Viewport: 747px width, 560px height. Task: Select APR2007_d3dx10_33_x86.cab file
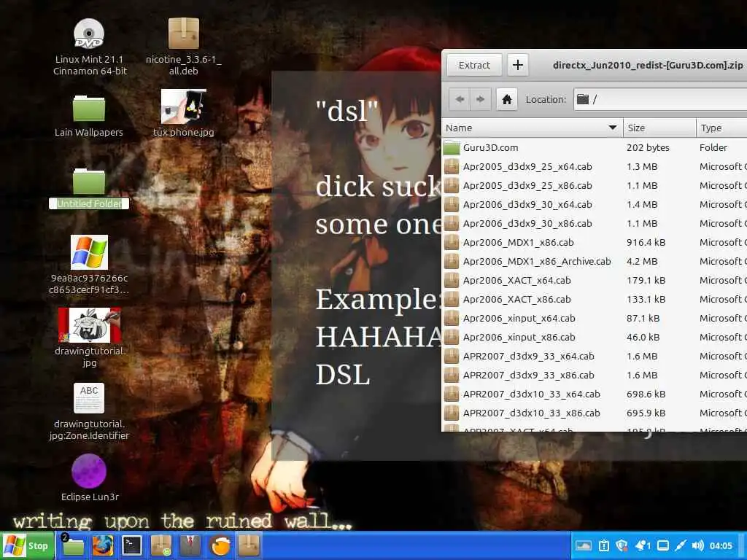pyautogui.click(x=595, y=413)
